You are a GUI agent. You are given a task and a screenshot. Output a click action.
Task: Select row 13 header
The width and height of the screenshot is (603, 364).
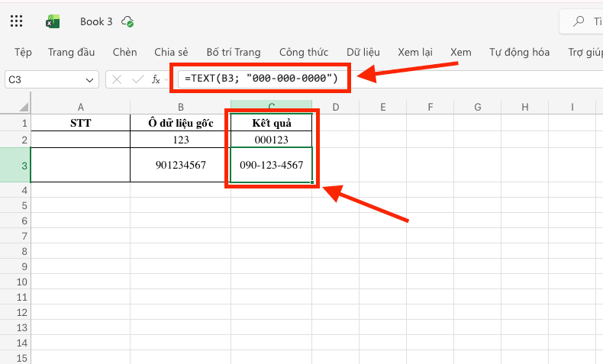point(15,327)
